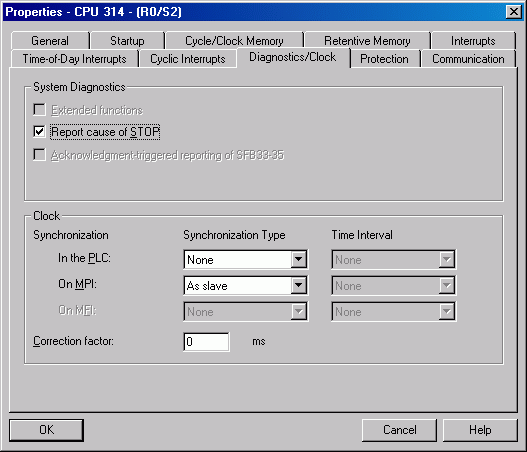Toggle the Extended functions checkbox
The height and width of the screenshot is (452, 527).
[x=39, y=110]
